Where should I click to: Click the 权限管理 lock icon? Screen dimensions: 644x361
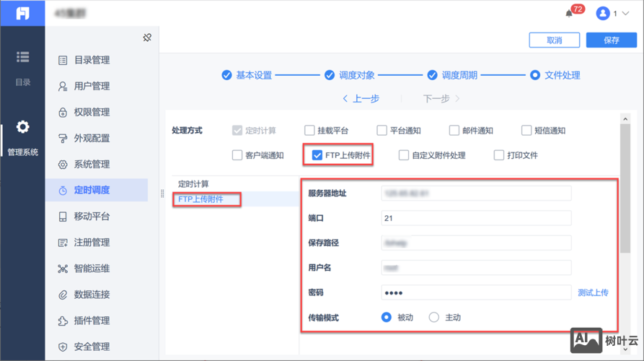(63, 112)
